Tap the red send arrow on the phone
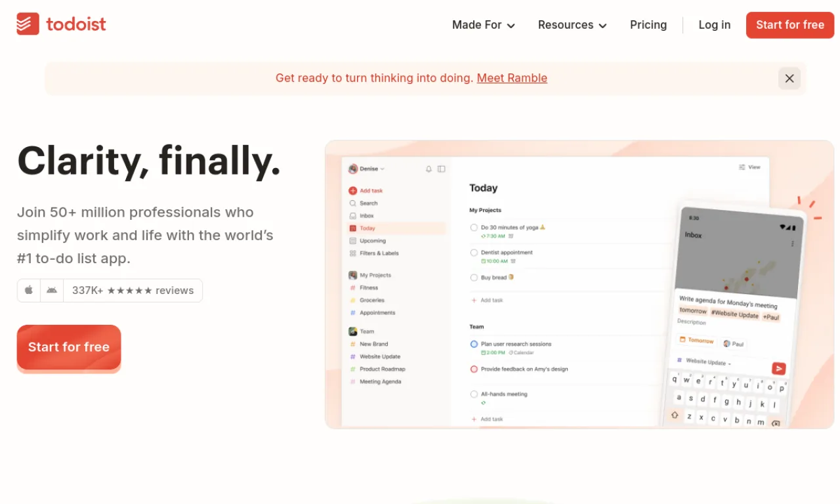Screen dimensions: 840x504 click(x=779, y=369)
